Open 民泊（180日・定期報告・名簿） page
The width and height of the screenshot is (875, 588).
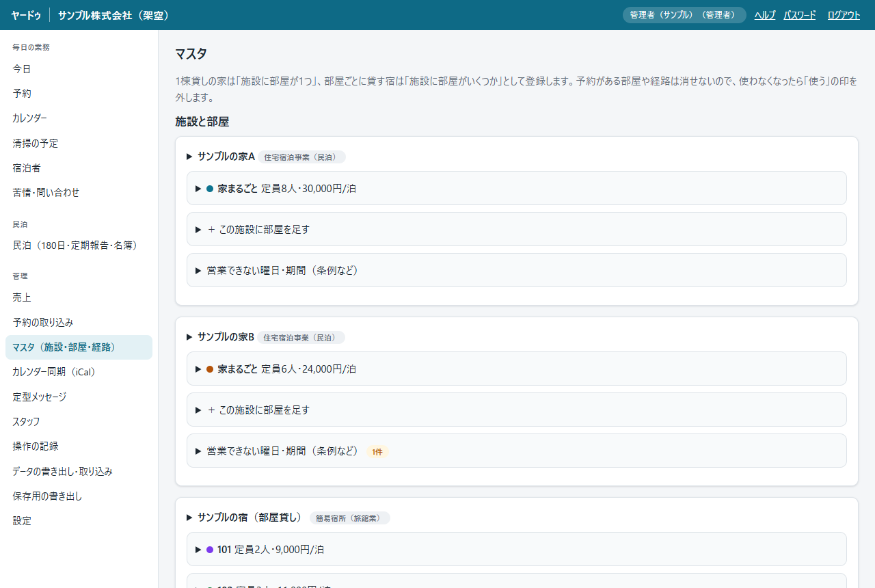(x=79, y=245)
